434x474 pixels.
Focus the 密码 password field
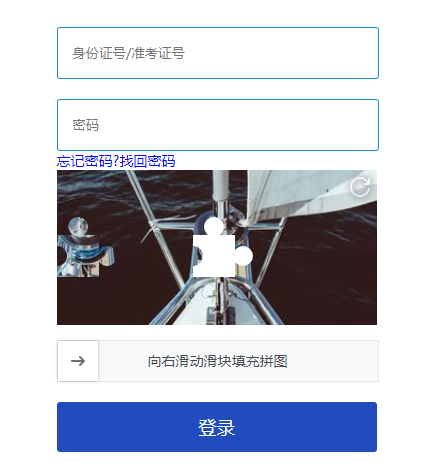click(218, 125)
